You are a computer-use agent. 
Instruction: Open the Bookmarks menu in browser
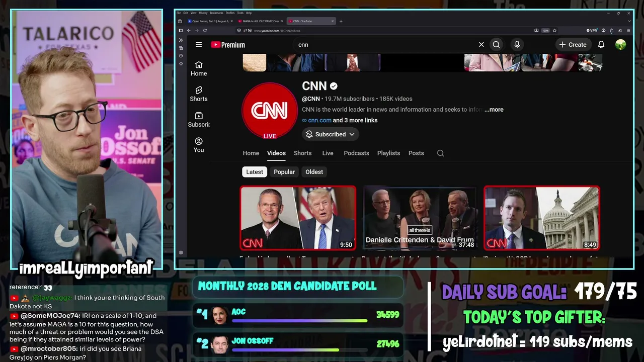pyautogui.click(x=216, y=13)
